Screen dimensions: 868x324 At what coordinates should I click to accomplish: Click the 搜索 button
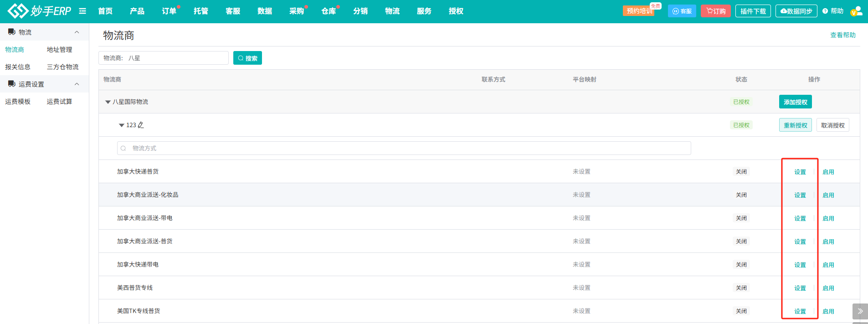tap(247, 58)
